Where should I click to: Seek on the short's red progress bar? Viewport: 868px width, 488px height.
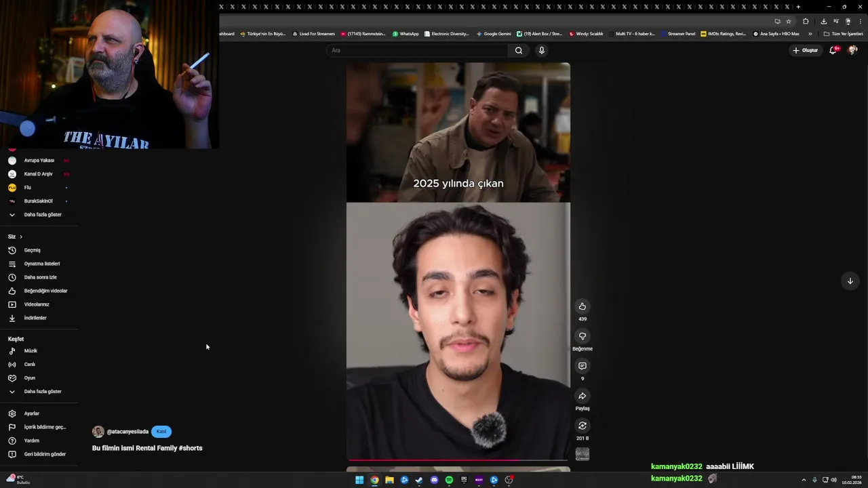[458, 460]
